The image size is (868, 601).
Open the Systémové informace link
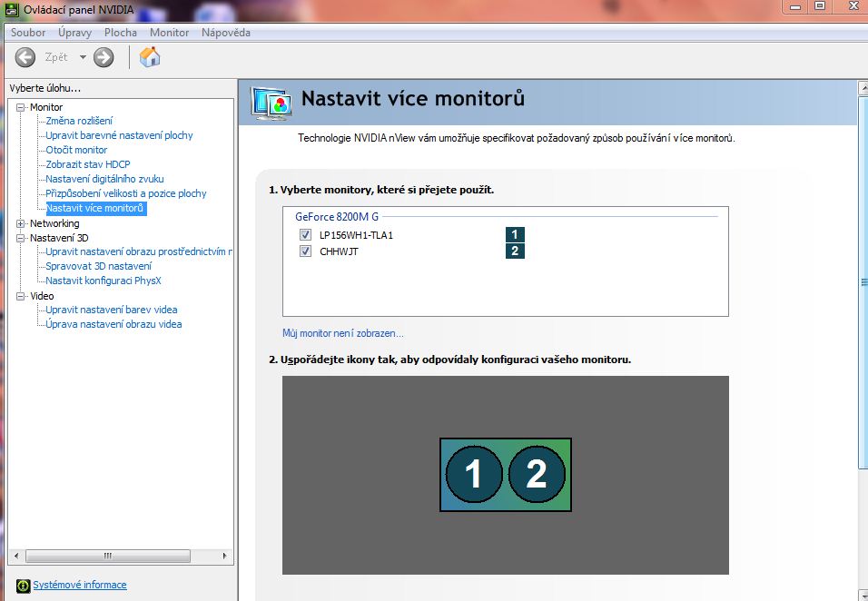click(x=80, y=585)
